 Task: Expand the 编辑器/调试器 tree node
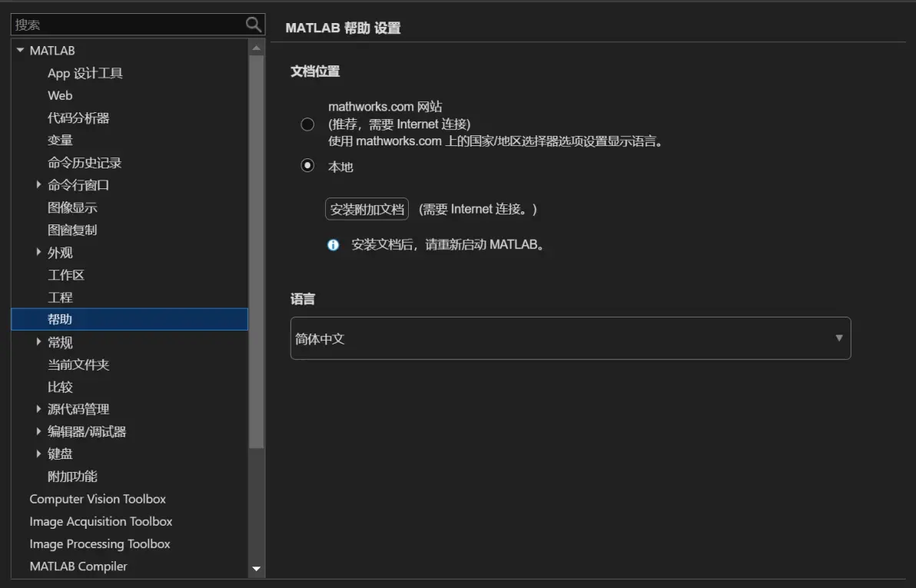click(x=38, y=431)
